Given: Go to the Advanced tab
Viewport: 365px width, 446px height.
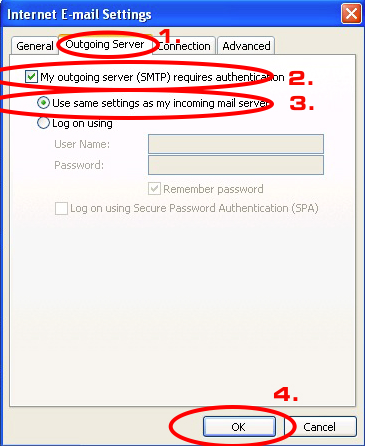Looking at the screenshot, I should 246,46.
